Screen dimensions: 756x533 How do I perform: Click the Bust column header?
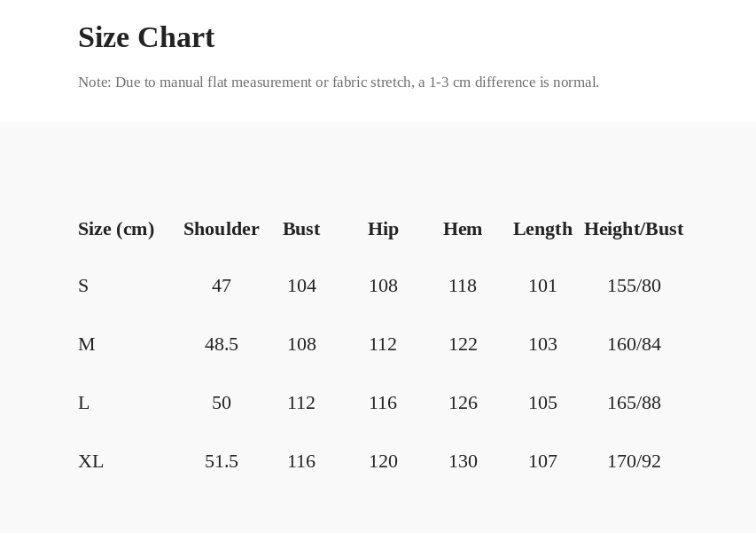point(301,229)
